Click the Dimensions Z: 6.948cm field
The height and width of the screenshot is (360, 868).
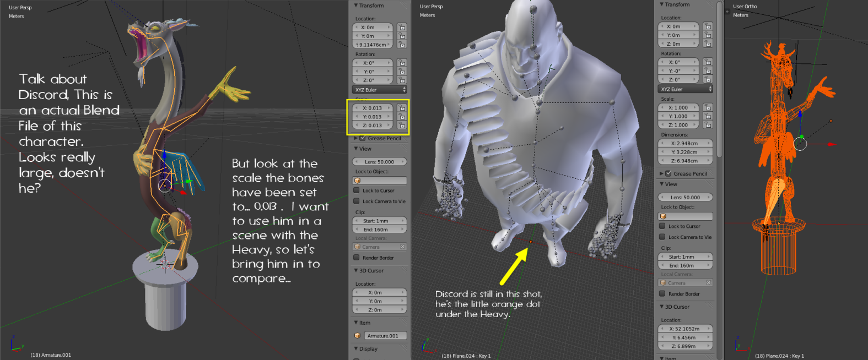click(686, 161)
